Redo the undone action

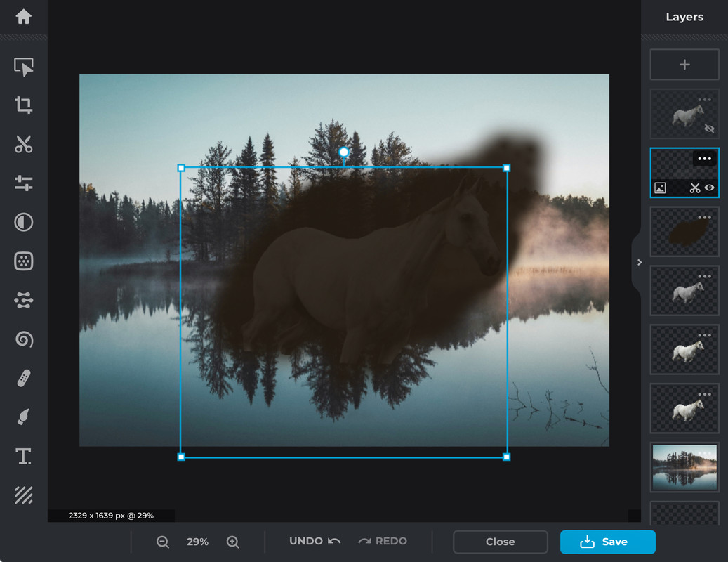click(383, 541)
